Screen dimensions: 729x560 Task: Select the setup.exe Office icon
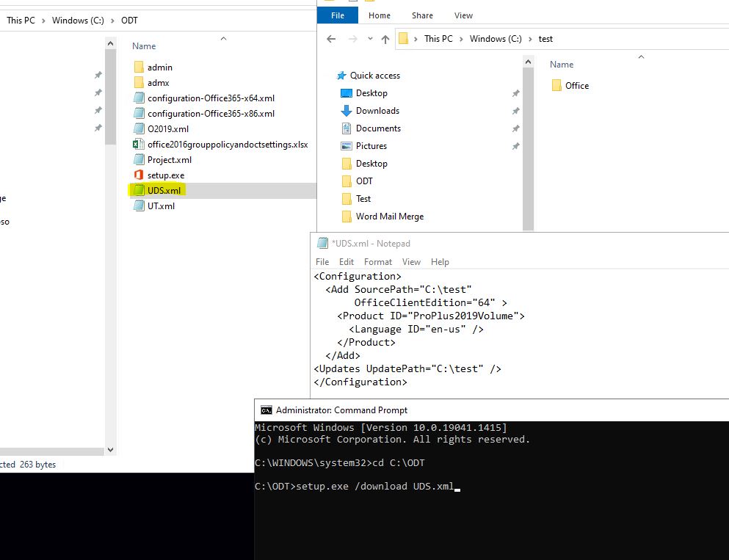pyautogui.click(x=139, y=175)
